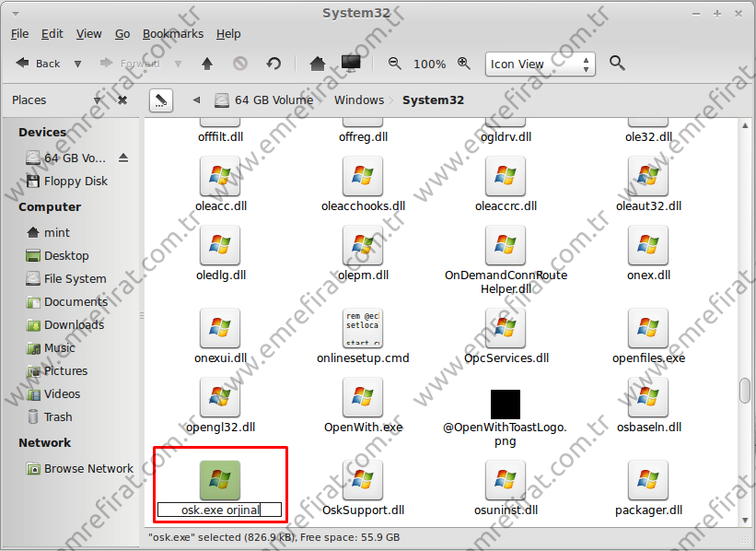
Task: Click the osk.exe rename text field
Action: pos(219,510)
